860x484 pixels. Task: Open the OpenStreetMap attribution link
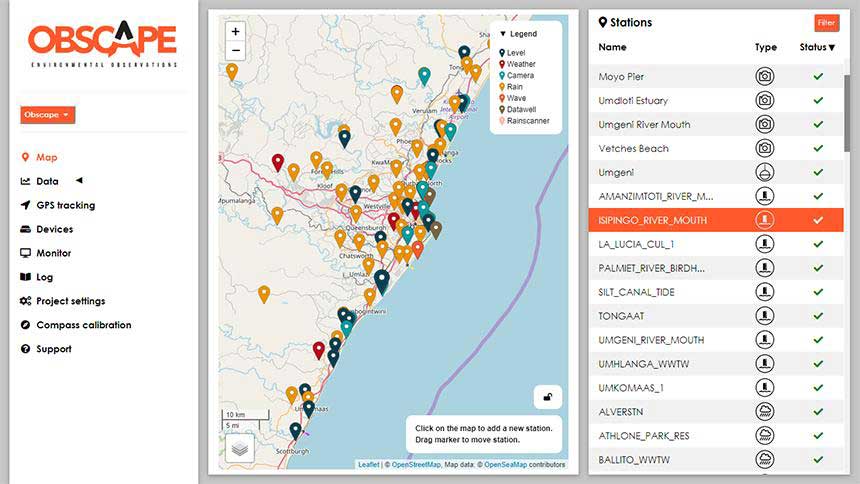(x=416, y=465)
